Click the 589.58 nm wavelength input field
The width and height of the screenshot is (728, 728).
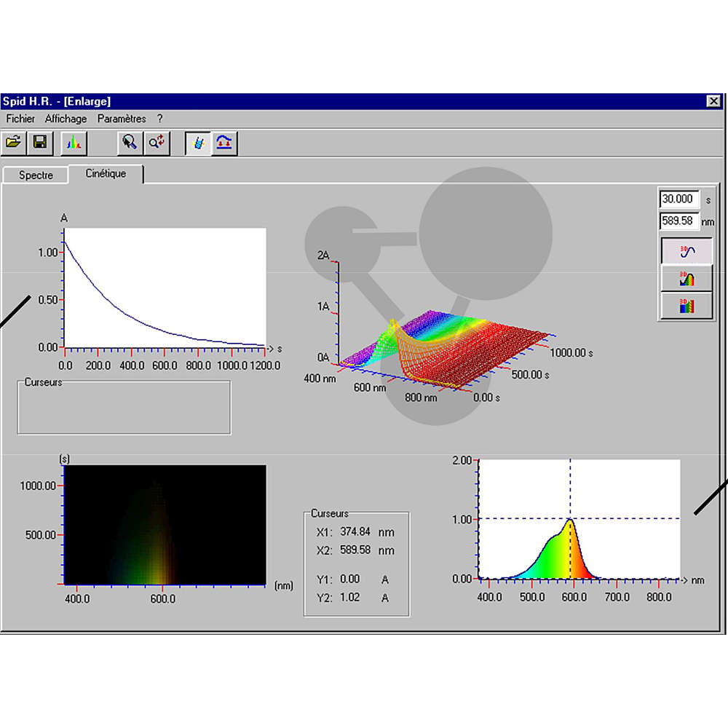click(x=679, y=221)
